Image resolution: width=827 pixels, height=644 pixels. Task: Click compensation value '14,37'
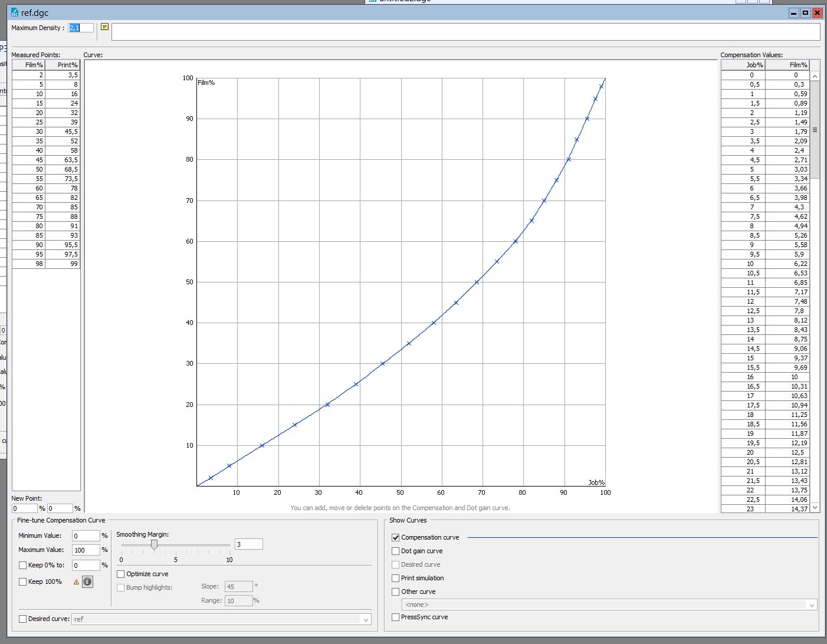tap(787, 509)
